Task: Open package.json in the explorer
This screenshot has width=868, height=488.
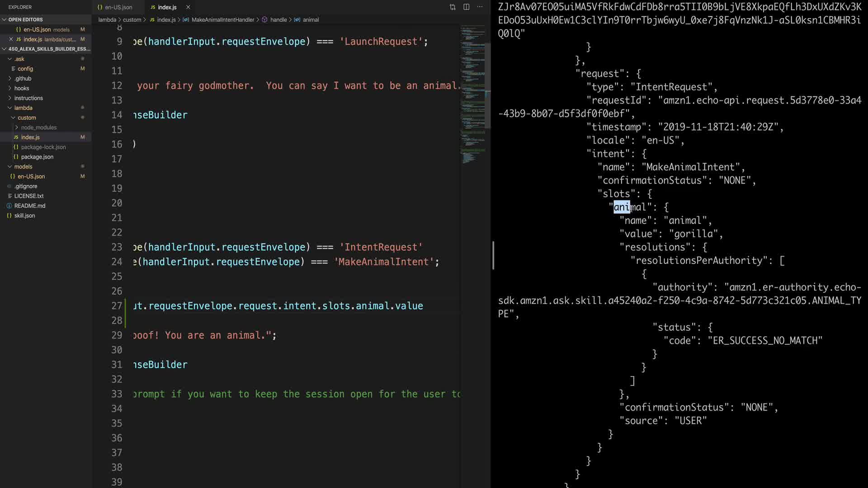Action: [x=37, y=157]
